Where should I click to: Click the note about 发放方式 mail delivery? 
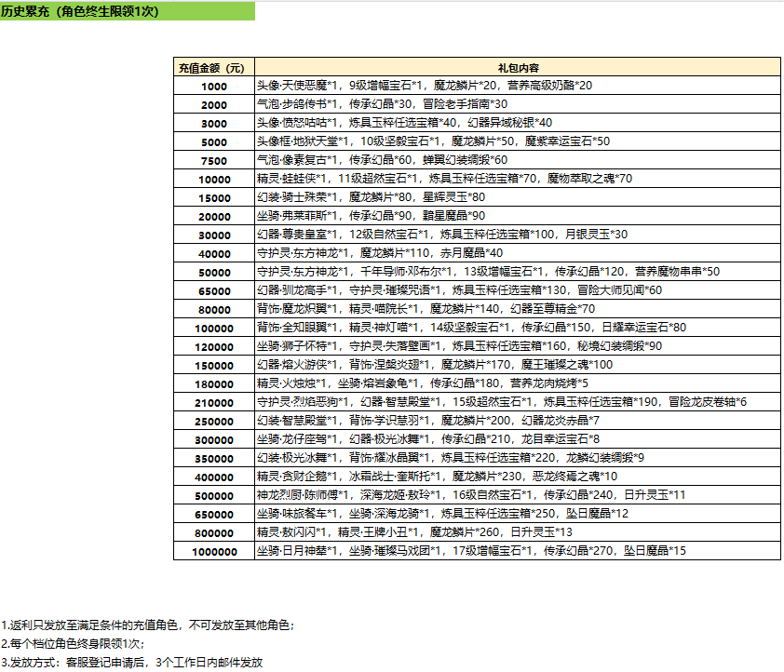coord(132,663)
